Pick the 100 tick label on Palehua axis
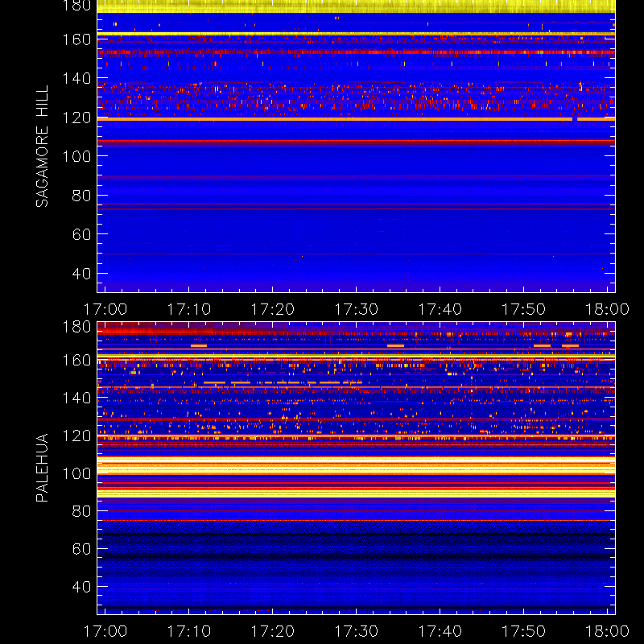 click(x=76, y=473)
